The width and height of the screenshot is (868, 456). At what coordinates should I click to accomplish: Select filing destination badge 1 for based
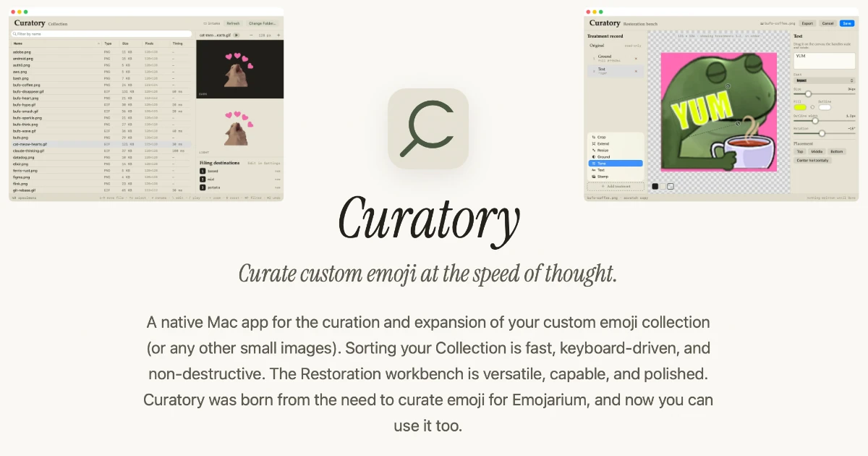[x=203, y=171]
